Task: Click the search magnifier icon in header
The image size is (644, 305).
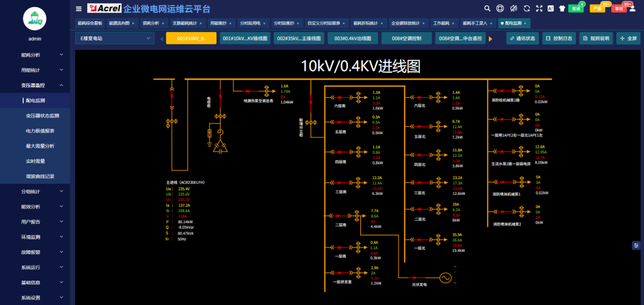Action: tap(487, 8)
